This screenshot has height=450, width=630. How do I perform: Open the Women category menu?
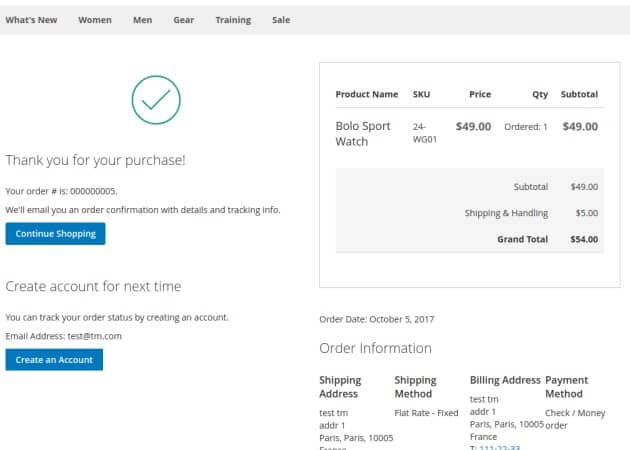[x=95, y=19]
